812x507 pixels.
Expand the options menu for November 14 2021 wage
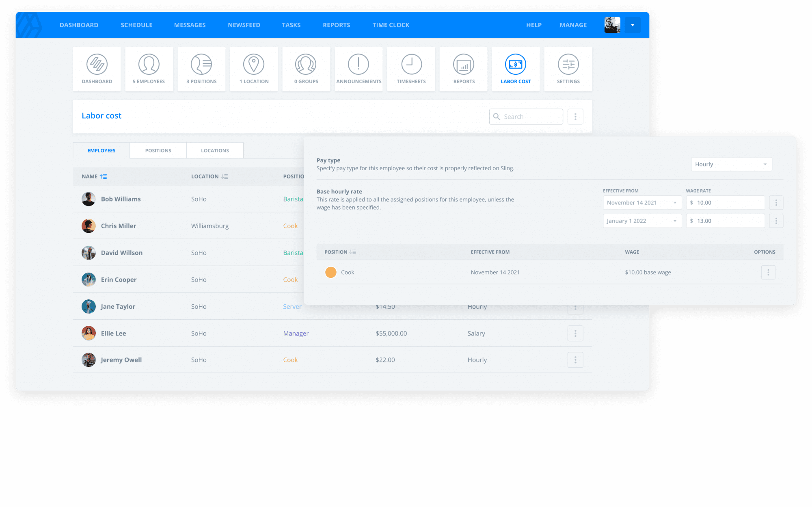click(x=776, y=203)
